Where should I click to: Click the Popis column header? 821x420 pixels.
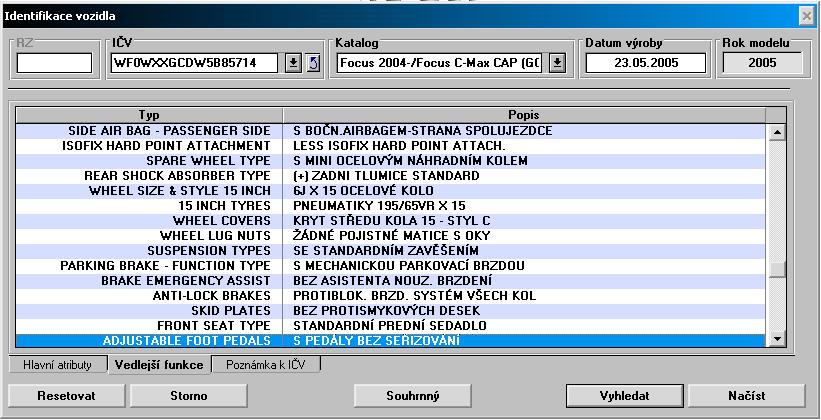pyautogui.click(x=524, y=114)
